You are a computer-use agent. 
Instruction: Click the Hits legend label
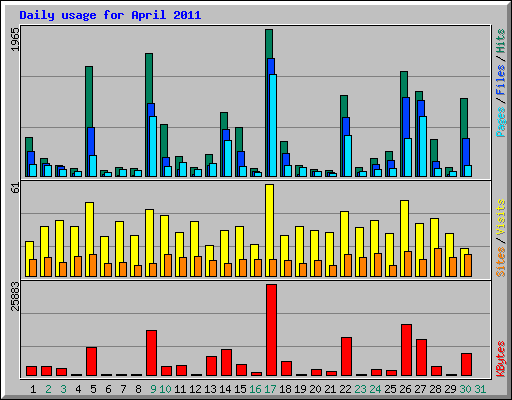(500, 41)
